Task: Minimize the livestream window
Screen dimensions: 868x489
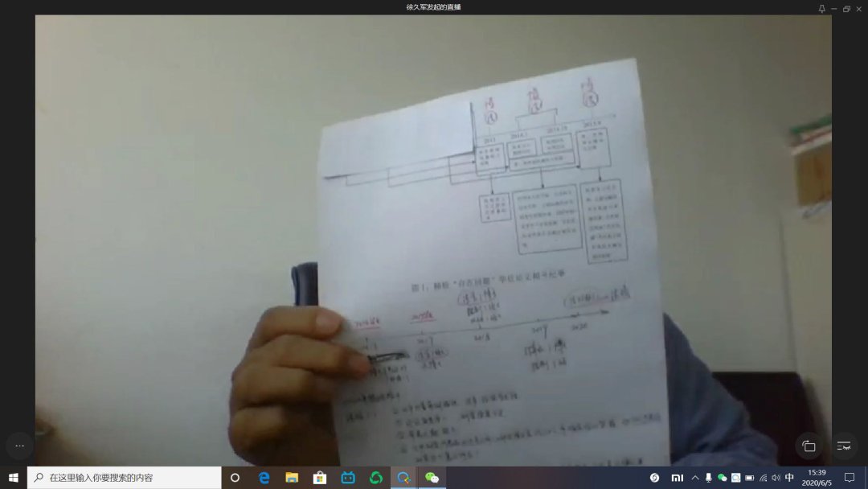Action: 833,8
